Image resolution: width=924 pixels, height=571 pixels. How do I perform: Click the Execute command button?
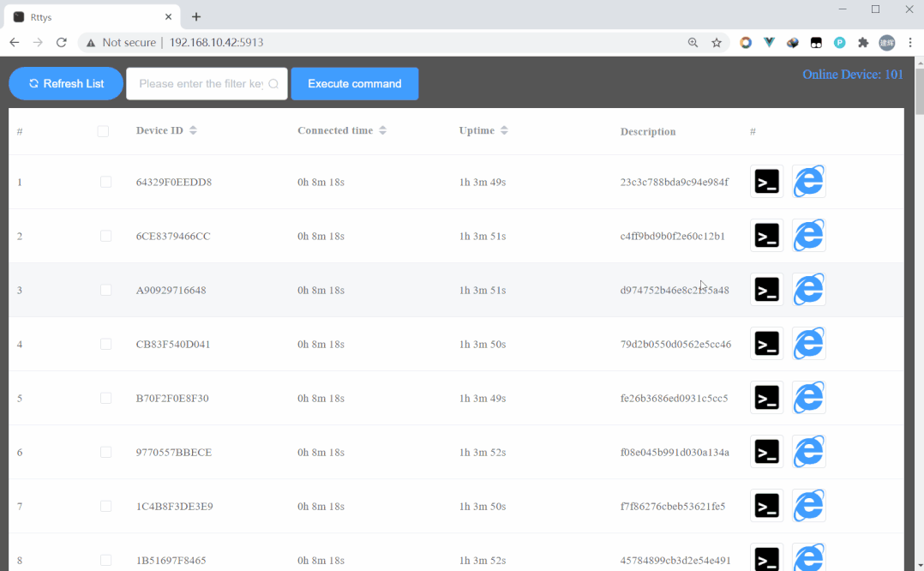pos(354,83)
